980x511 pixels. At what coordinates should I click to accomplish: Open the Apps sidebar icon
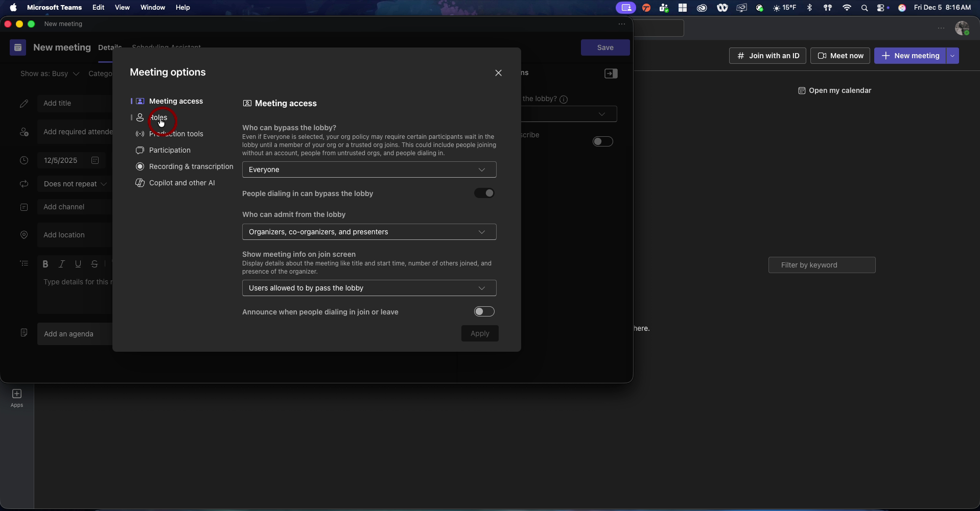click(17, 398)
